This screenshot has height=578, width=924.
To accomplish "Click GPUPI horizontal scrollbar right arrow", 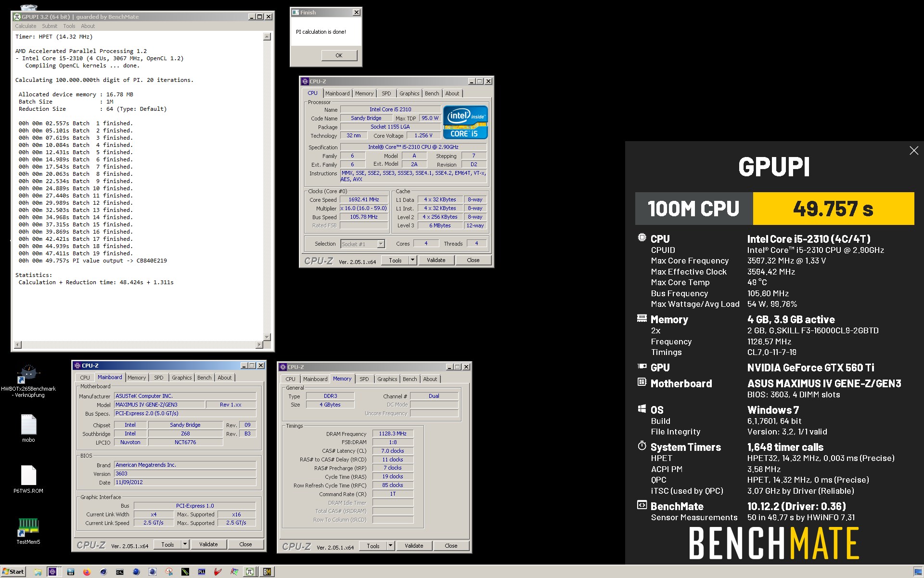I will (259, 344).
